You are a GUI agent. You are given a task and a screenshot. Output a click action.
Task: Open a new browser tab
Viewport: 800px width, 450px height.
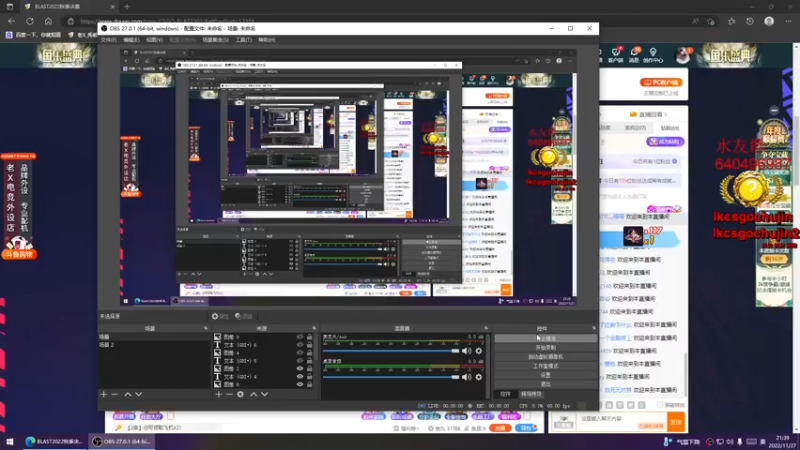click(127, 7)
